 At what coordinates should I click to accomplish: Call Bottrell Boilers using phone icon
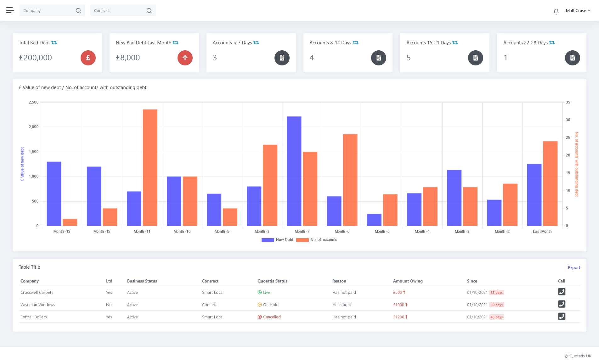562,316
